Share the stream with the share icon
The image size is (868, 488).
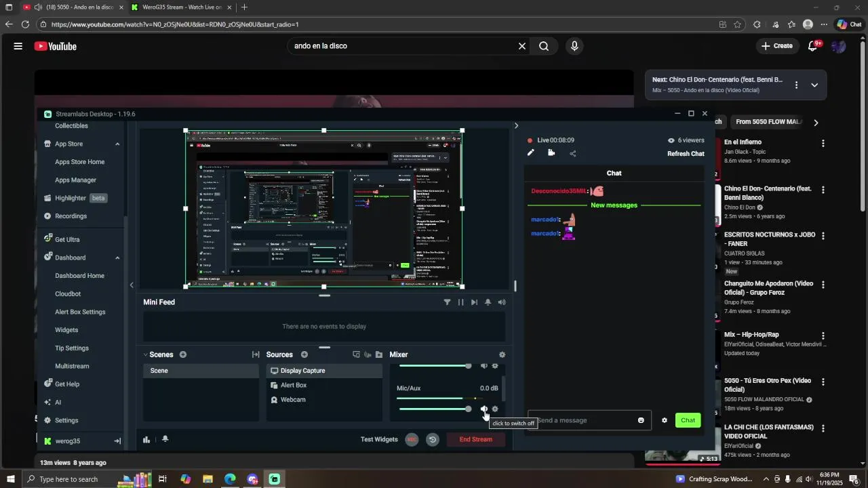point(573,153)
